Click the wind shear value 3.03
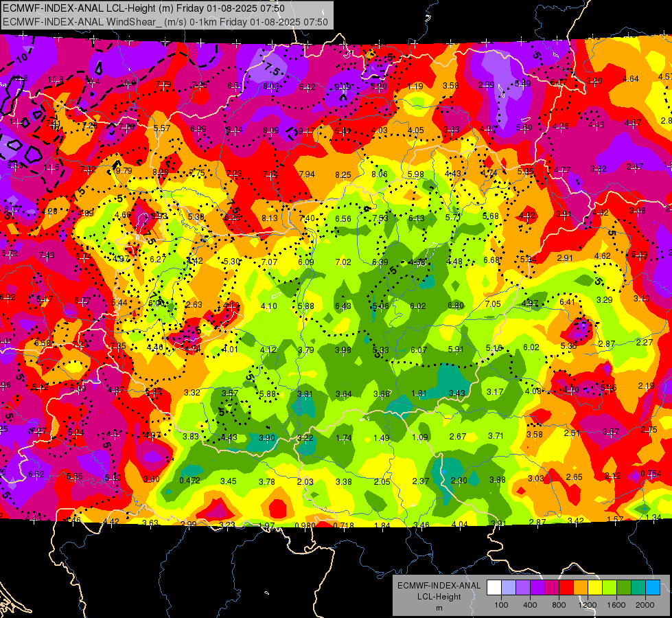Image resolution: width=672 pixels, height=618 pixels. 535,478
